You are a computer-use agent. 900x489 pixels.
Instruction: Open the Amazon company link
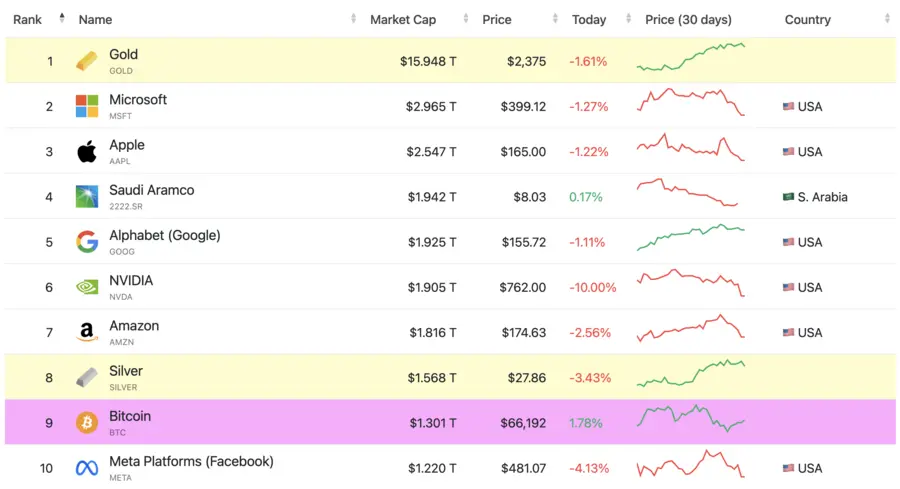tap(134, 326)
